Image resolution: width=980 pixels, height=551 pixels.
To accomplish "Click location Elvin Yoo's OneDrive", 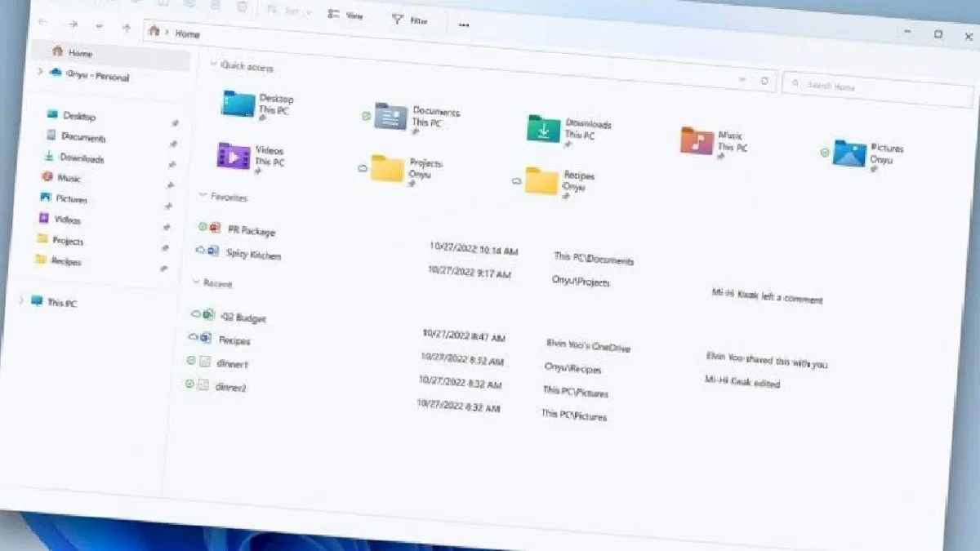I will click(588, 345).
